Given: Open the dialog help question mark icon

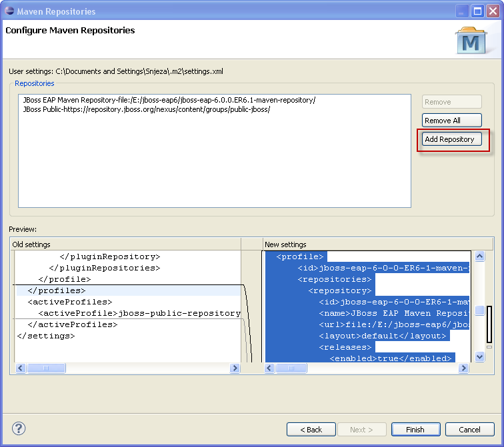Looking at the screenshot, I should coord(19,428).
